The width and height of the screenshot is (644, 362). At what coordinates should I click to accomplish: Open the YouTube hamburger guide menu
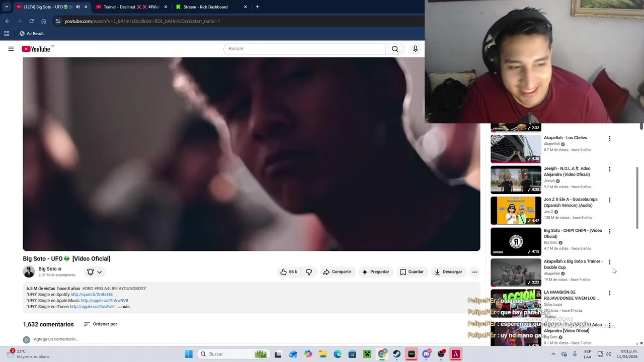coord(11,49)
